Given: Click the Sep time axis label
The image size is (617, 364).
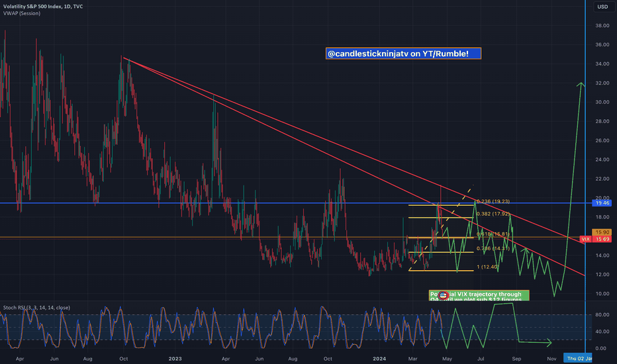Looking at the screenshot, I should (x=516, y=359).
